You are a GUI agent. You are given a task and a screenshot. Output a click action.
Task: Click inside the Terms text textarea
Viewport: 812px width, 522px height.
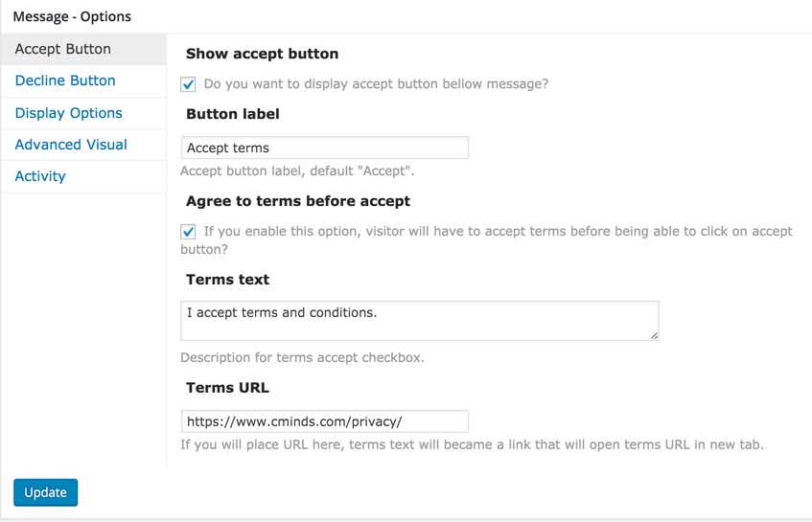pyautogui.click(x=420, y=321)
